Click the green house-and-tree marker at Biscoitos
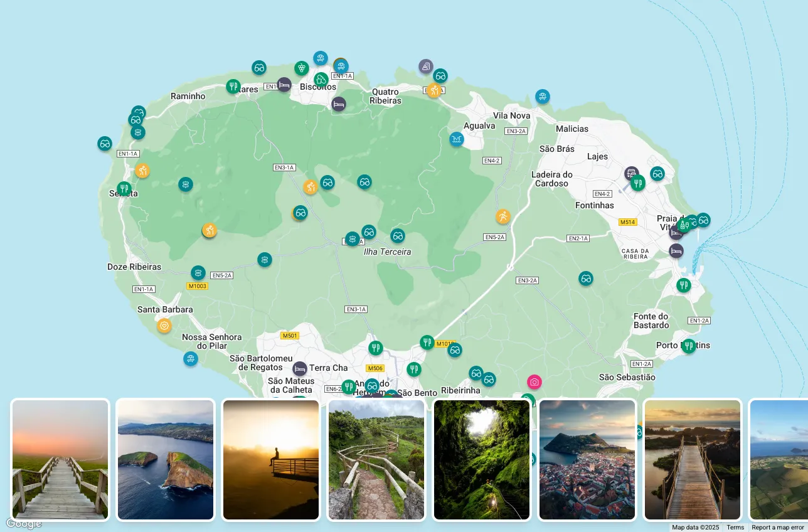 tap(321, 80)
